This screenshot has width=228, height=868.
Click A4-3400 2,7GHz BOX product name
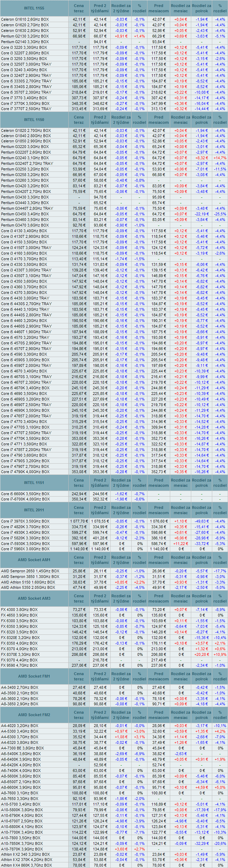(20, 687)
